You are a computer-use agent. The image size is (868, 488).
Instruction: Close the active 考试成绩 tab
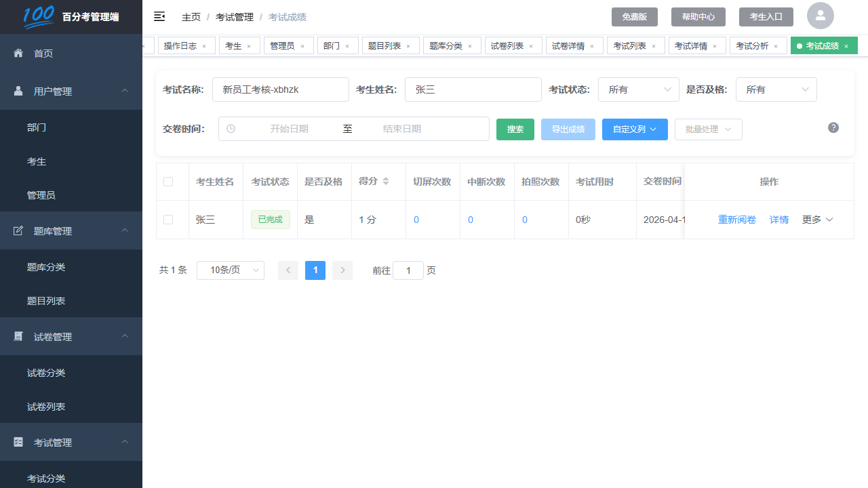846,46
